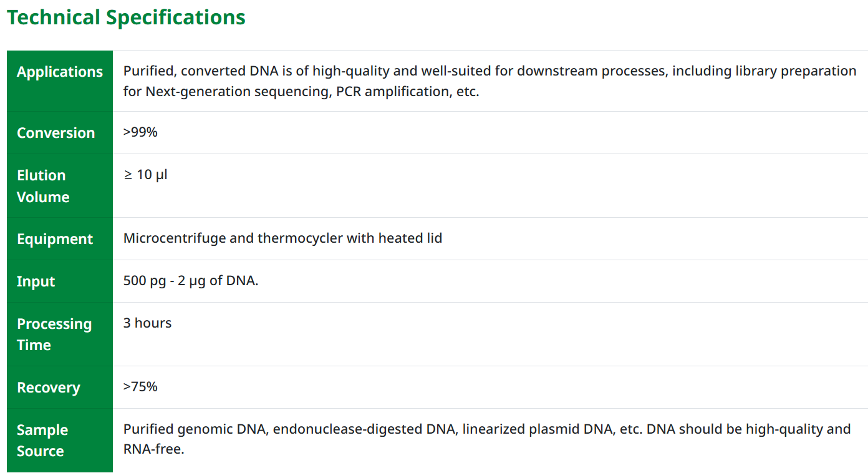Click the 3 hours processing value

point(147,323)
